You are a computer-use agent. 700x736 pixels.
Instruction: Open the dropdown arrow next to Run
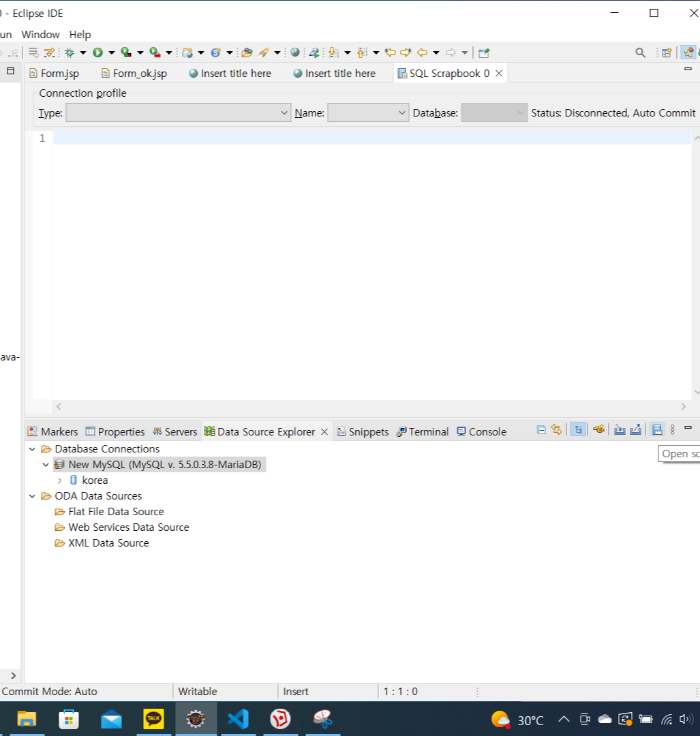112,52
